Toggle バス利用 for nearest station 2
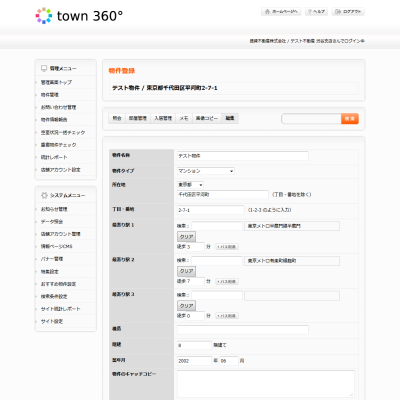The image size is (400, 400). (x=227, y=281)
